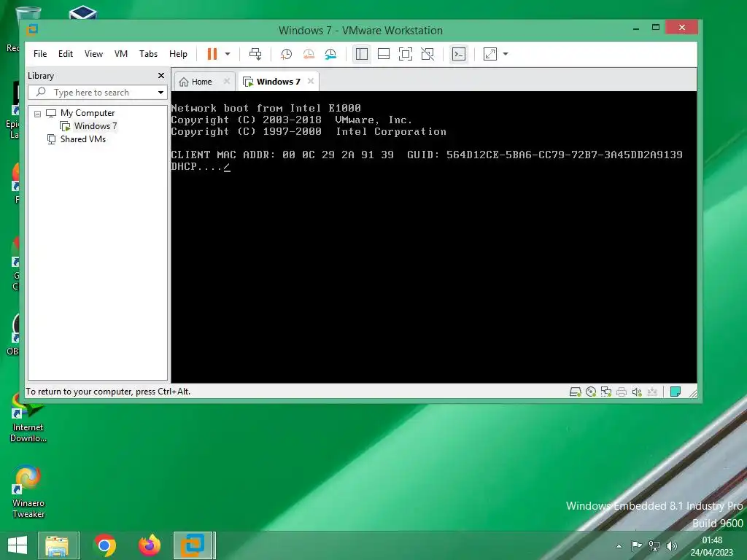
Task: Pause the virtual machine
Action: pyautogui.click(x=212, y=54)
